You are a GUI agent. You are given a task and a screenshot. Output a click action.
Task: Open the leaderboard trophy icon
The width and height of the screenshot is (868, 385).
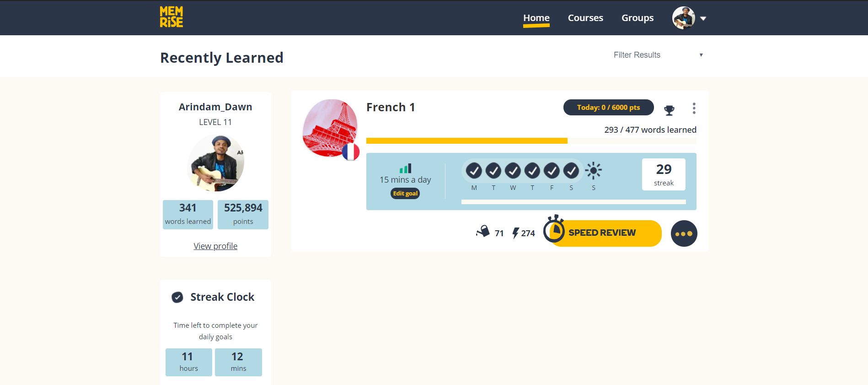coord(669,110)
